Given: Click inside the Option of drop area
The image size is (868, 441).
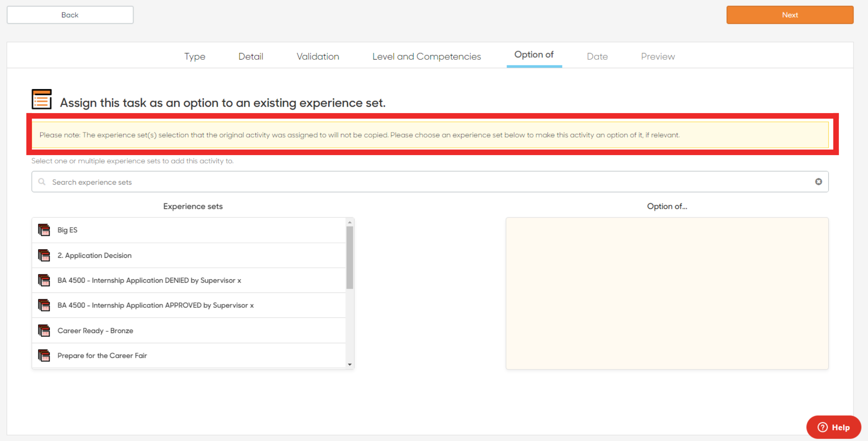Looking at the screenshot, I should pos(667,293).
